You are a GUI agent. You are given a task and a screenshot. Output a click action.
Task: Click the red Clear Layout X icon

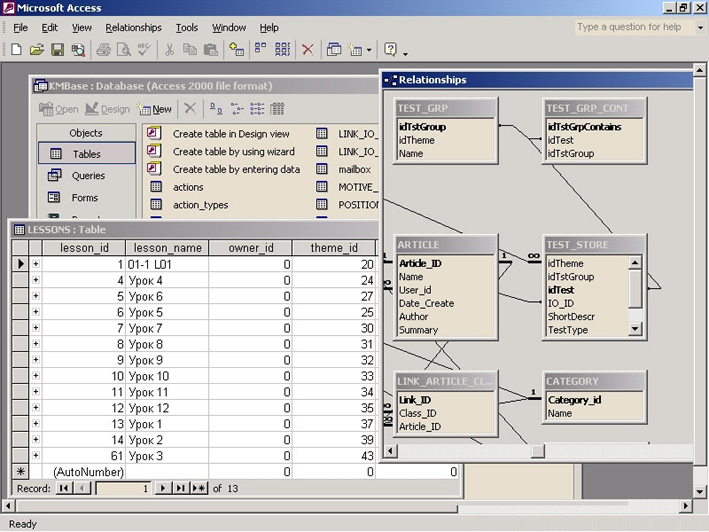307,49
